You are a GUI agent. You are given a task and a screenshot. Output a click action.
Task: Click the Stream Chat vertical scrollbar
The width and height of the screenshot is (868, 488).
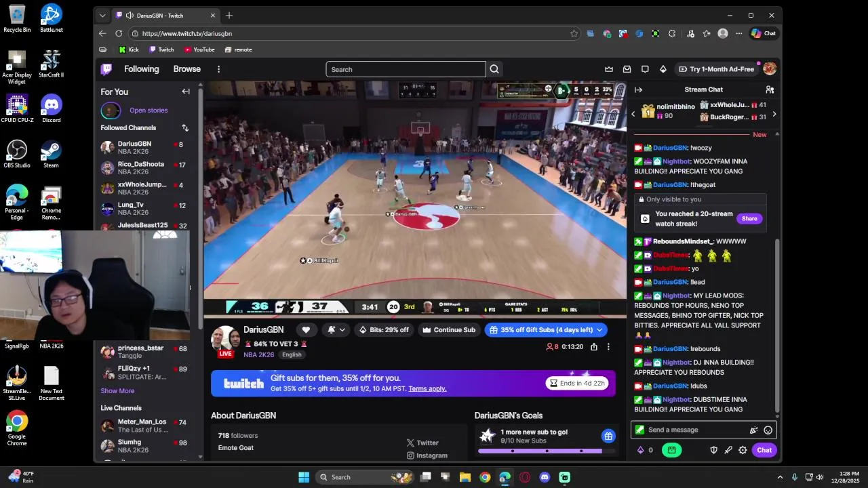coord(778,325)
